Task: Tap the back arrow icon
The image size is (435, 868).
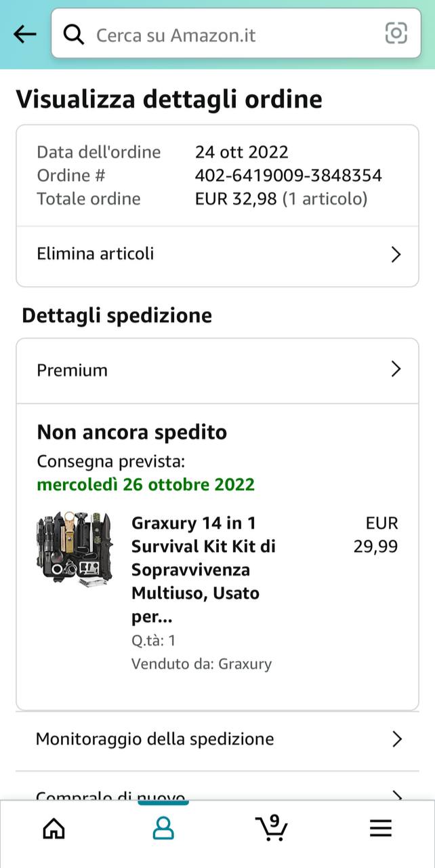Action: 24,35
